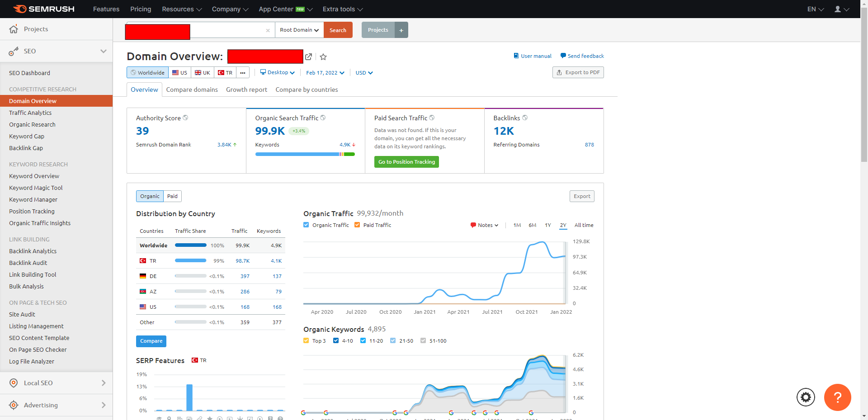
Task: Toggle the Top 3 keywords checkbox
Action: click(x=306, y=341)
